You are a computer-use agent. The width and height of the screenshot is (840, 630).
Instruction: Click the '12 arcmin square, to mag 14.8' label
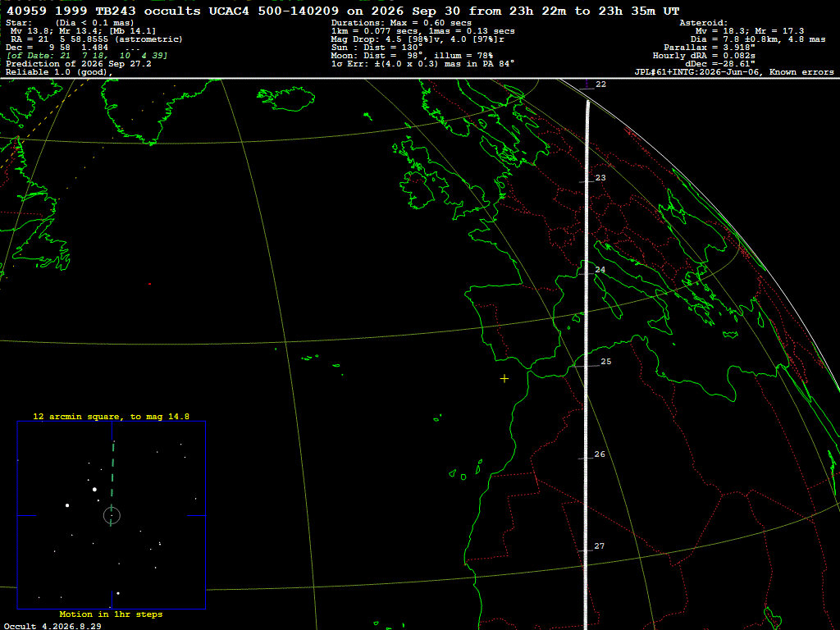point(111,416)
